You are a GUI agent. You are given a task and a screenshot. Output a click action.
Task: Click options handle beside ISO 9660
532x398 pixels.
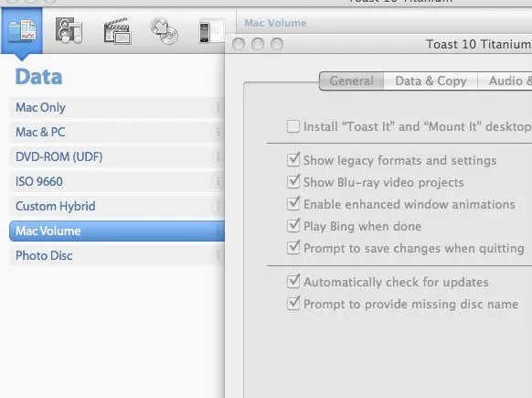click(x=218, y=182)
